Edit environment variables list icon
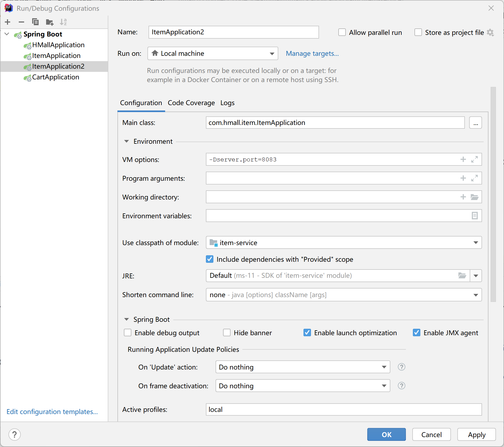Viewport: 504px width, 447px height. point(475,216)
